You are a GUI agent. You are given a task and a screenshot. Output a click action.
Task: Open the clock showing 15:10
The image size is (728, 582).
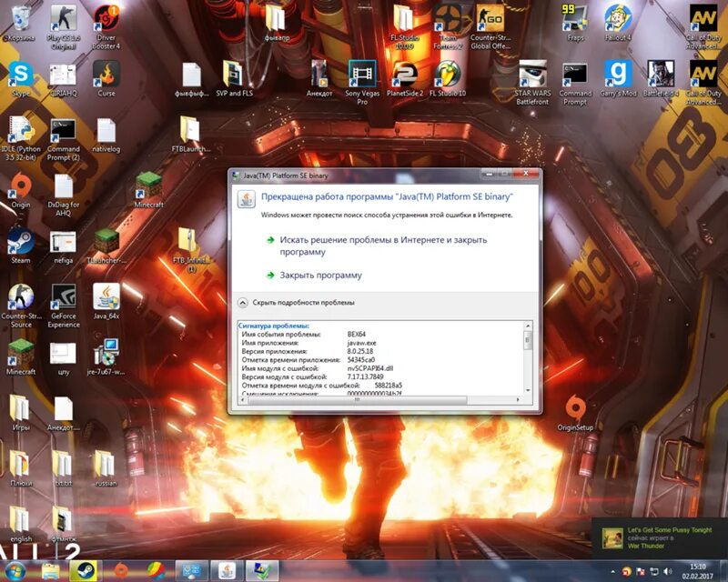pos(698,571)
